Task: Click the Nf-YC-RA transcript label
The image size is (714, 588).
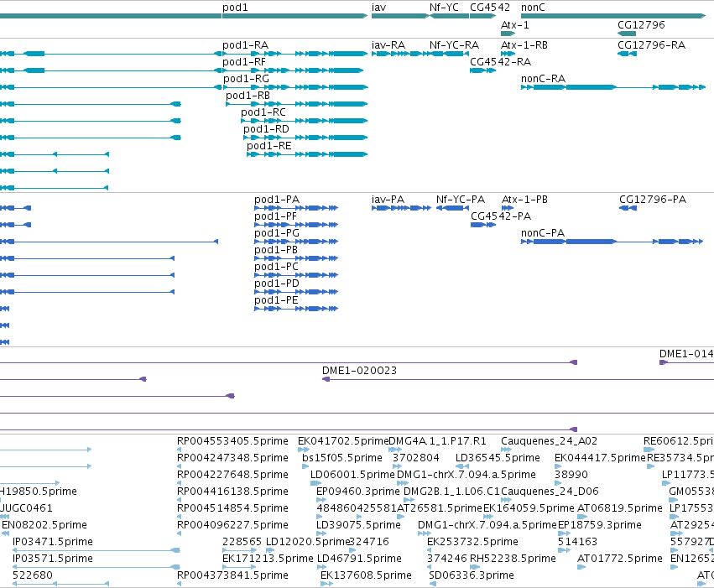Action: tap(454, 45)
